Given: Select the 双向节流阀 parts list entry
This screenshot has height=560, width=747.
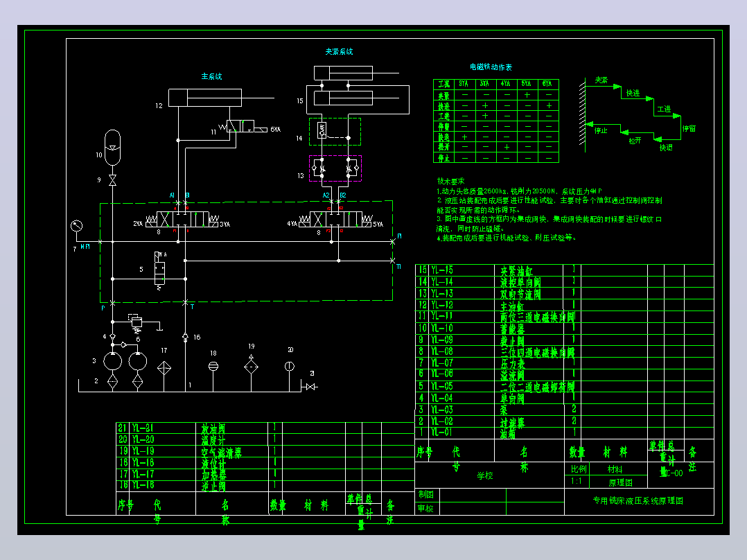Looking at the screenshot, I should click(520, 294).
